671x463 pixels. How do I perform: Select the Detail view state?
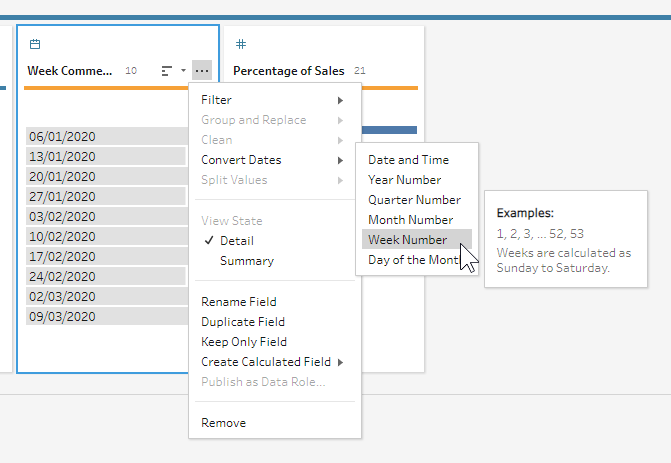[237, 241]
